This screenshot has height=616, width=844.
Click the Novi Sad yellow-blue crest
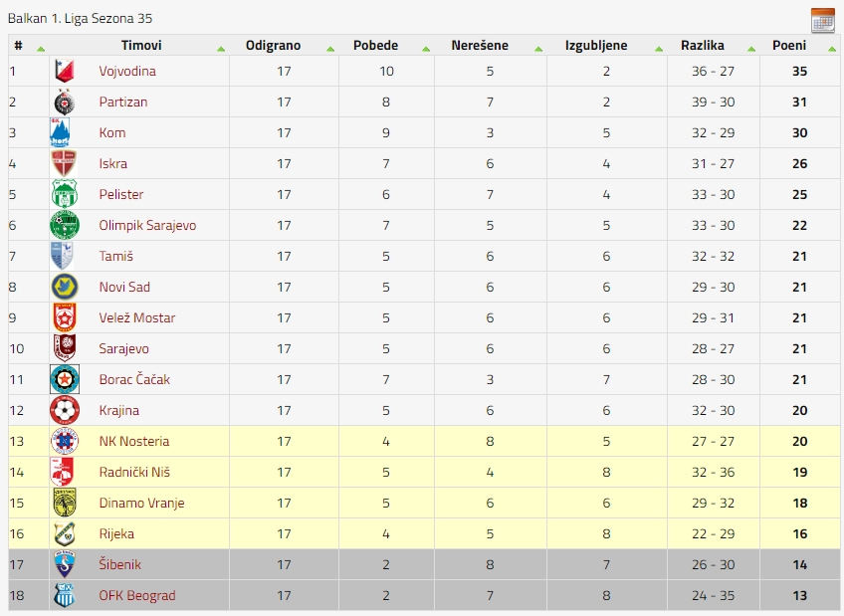64,287
